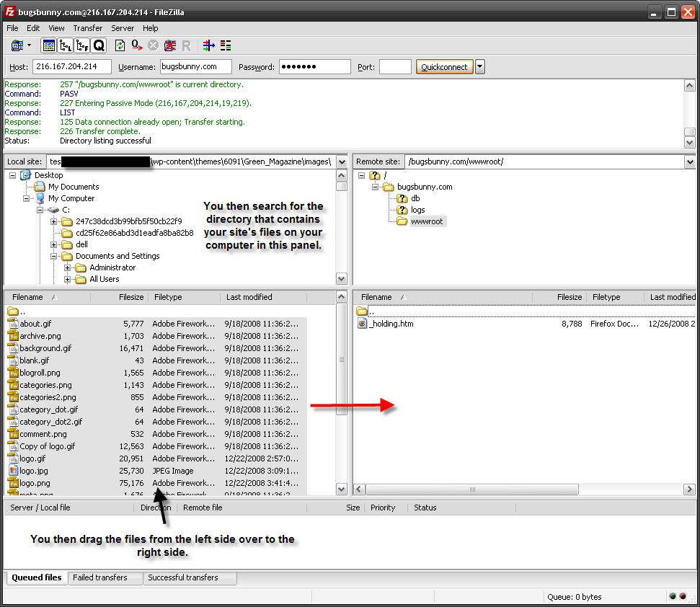Select logo.jpg file icon
Viewport: 700px width, 607px height.
pos(13,471)
